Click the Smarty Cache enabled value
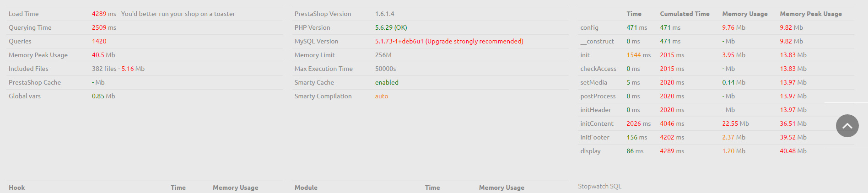The width and height of the screenshot is (868, 193). point(387,82)
